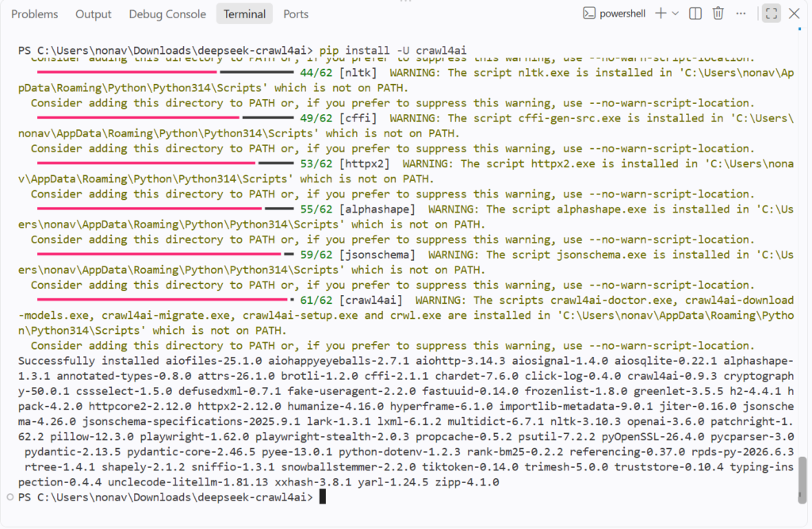The height and width of the screenshot is (529, 812).
Task: Switch to the Output tab
Action: tap(94, 14)
